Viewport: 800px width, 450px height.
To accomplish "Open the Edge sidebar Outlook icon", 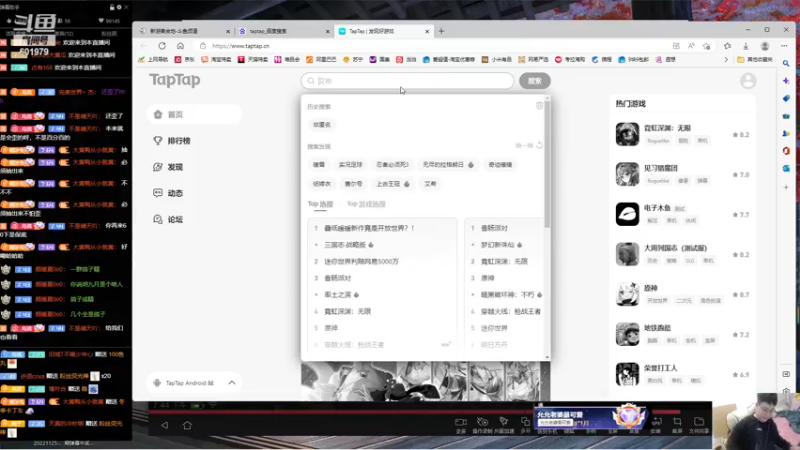I will click(x=786, y=168).
